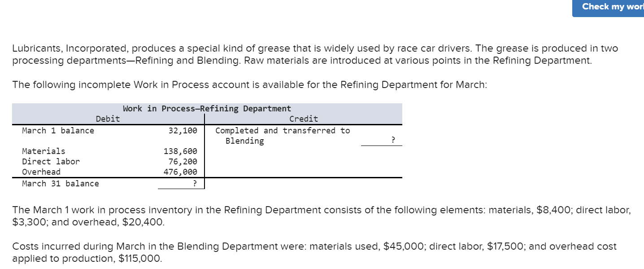Select the first paragraph about Lubricants, Incorporated

click(x=314, y=54)
